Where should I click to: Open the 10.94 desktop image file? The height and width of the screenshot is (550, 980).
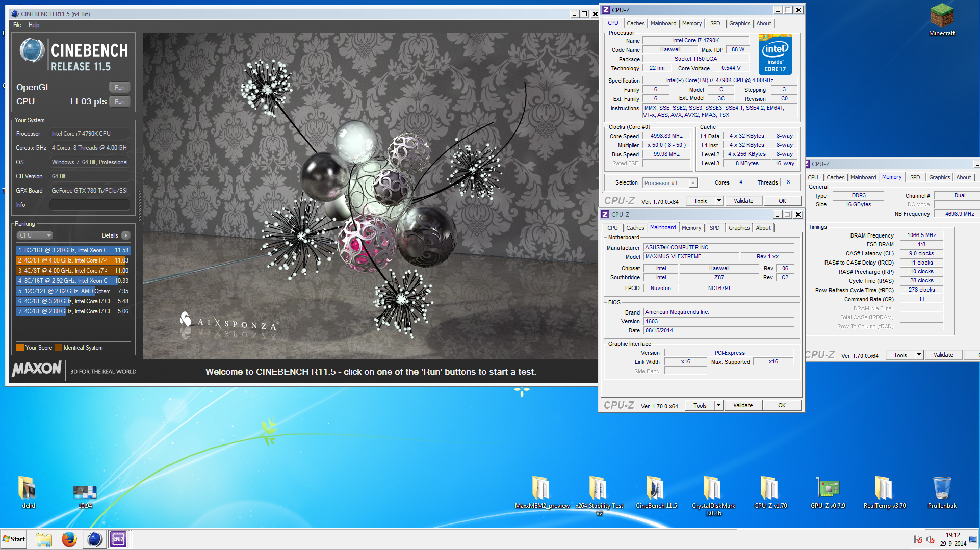tap(85, 496)
